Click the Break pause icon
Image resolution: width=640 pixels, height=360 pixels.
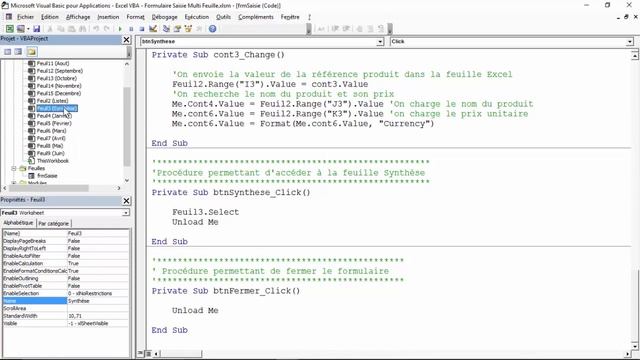tap(131, 29)
